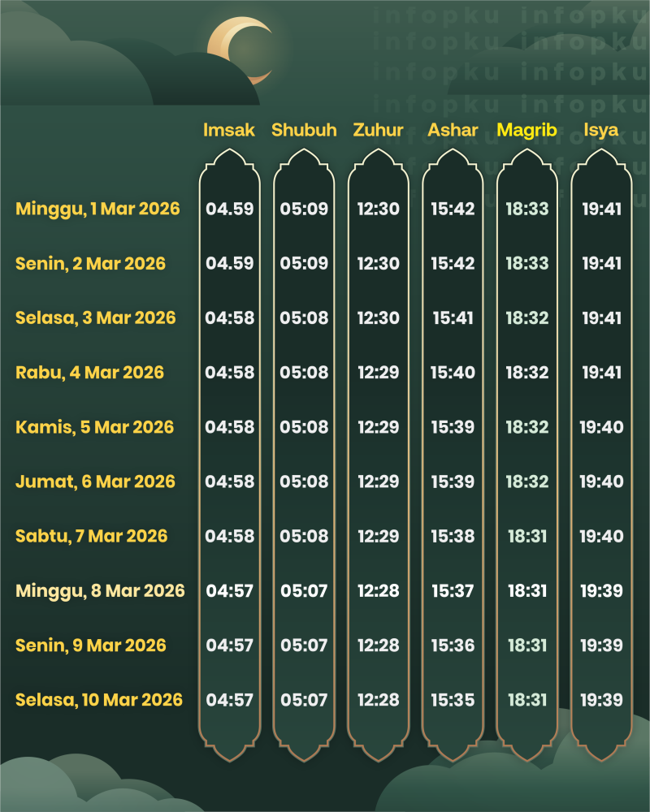
Task: Select the date Sabtu, 7 Mar 2026
Action: [91, 536]
